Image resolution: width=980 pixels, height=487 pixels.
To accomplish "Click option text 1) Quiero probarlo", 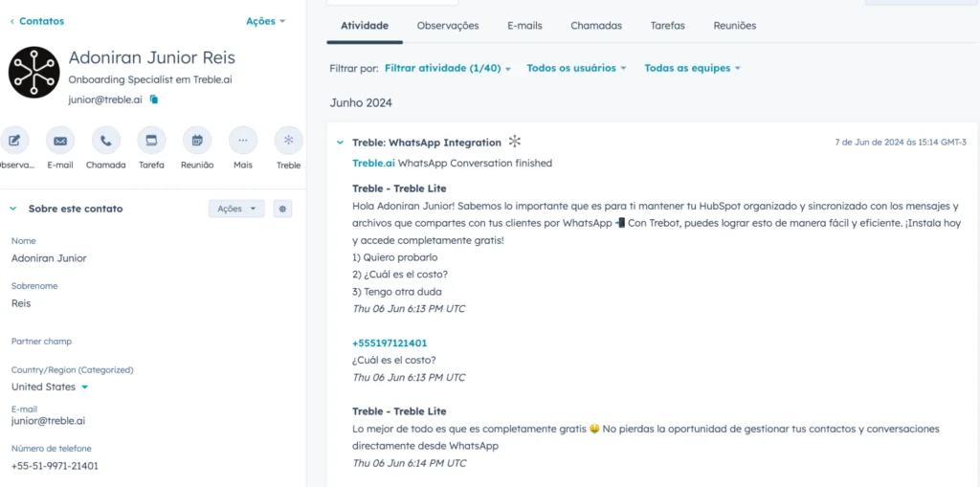I will [395, 257].
